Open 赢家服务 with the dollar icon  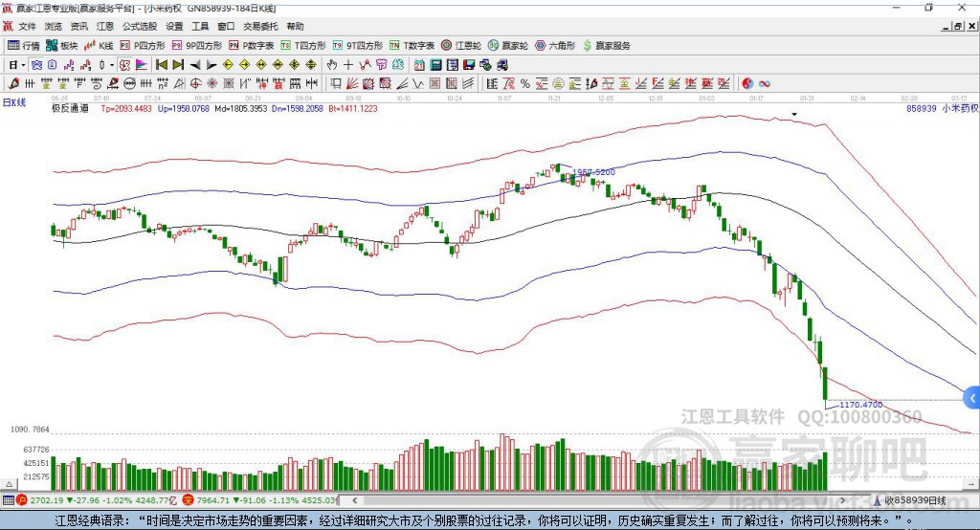[606, 46]
